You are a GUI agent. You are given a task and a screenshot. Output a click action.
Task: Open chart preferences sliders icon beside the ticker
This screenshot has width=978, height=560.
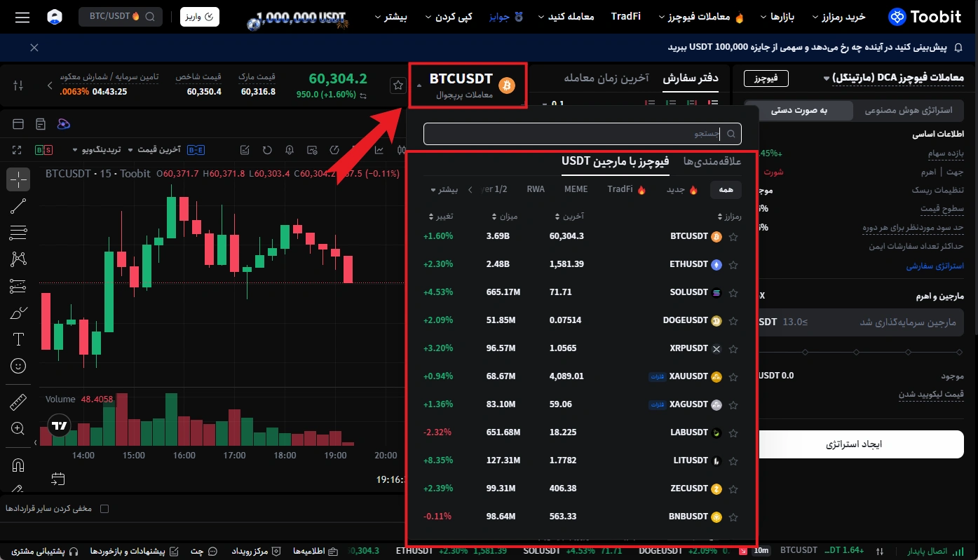[x=18, y=86]
